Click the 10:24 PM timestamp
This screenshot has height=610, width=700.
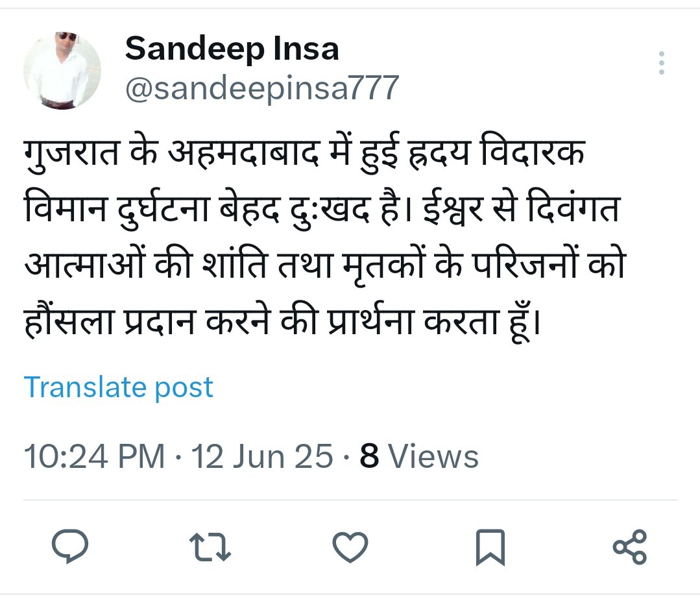94,457
